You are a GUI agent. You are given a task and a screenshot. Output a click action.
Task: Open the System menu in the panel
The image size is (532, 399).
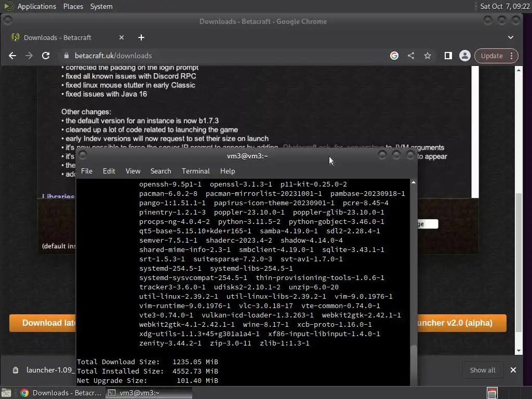point(101,6)
